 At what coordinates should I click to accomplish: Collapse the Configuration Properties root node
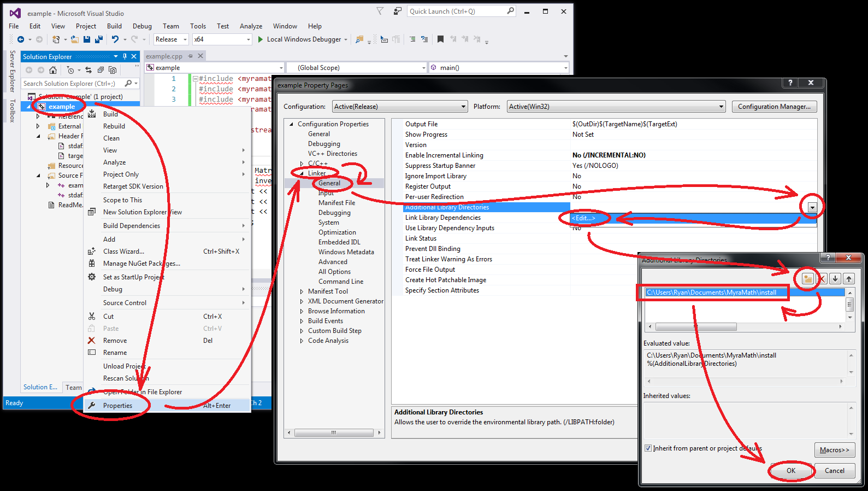coord(291,124)
